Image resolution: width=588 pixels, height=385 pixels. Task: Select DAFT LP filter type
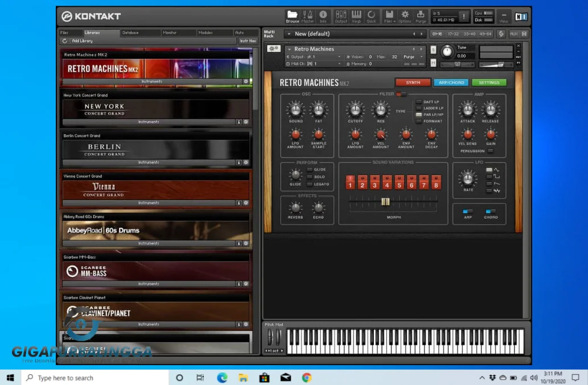419,102
